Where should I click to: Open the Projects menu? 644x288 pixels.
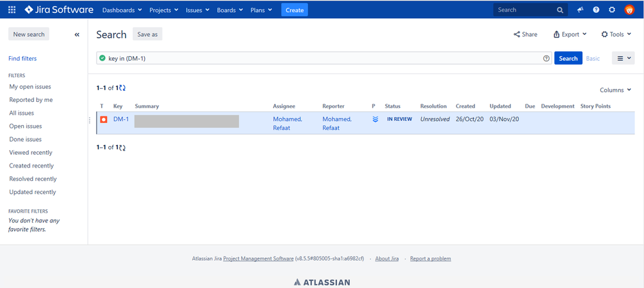(164, 10)
